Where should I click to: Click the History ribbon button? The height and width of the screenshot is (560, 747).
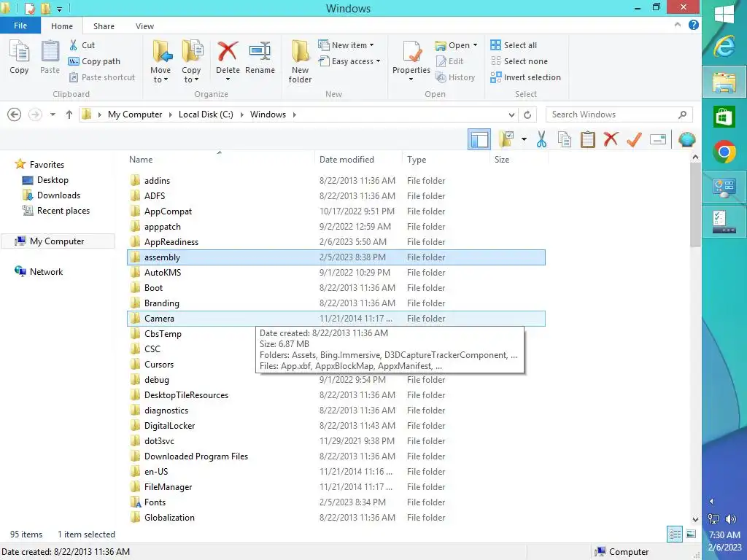pos(455,77)
